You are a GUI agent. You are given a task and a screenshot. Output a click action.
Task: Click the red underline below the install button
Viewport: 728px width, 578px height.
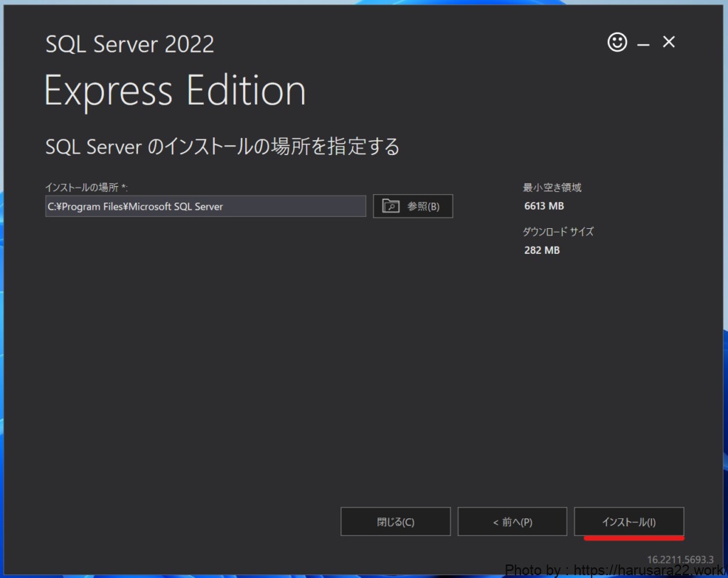coord(633,538)
